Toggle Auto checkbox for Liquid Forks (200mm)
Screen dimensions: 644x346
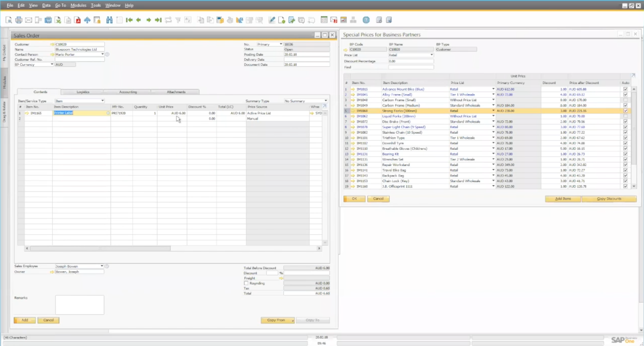pos(625,116)
